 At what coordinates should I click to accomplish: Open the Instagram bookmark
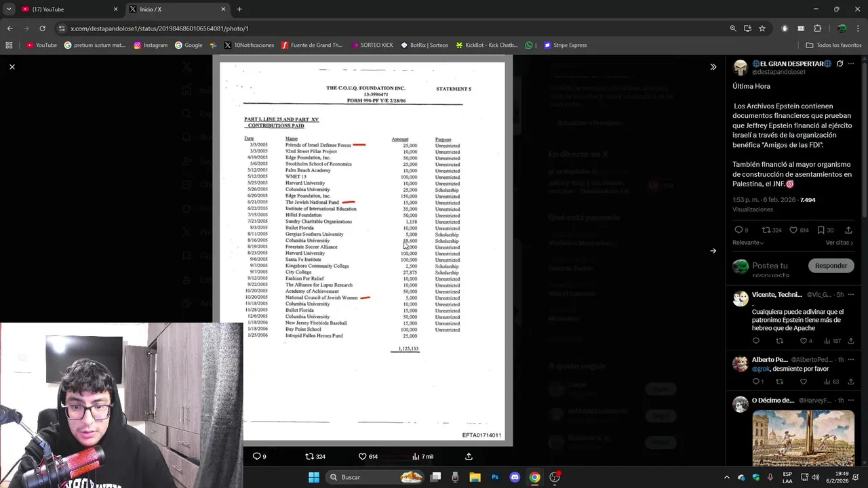coord(151,45)
